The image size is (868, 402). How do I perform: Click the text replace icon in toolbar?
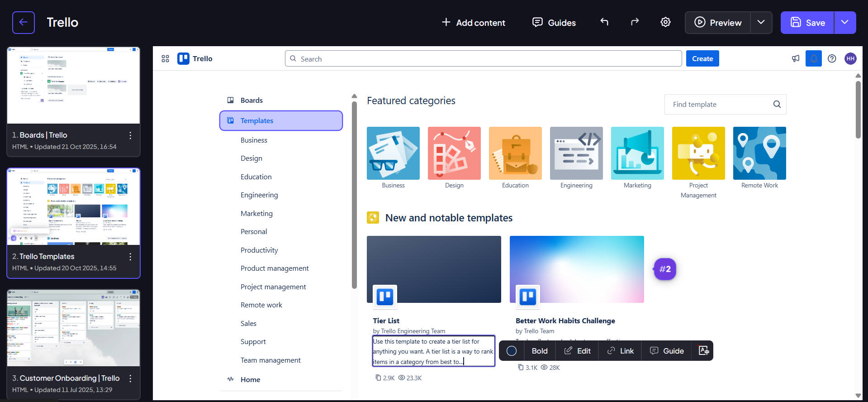pos(703,351)
